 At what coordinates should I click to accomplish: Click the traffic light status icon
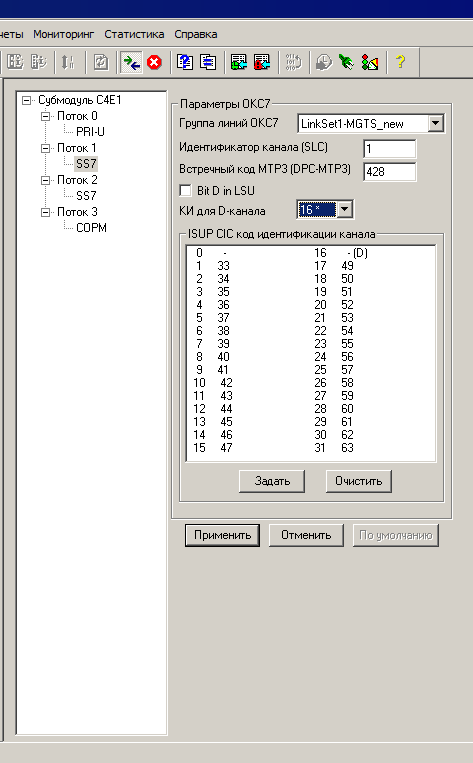point(370,62)
